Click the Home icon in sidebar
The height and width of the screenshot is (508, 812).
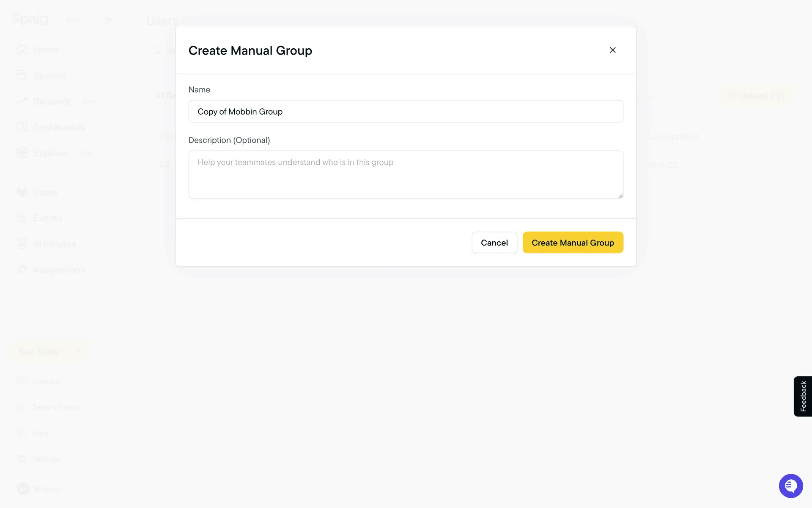coord(22,50)
